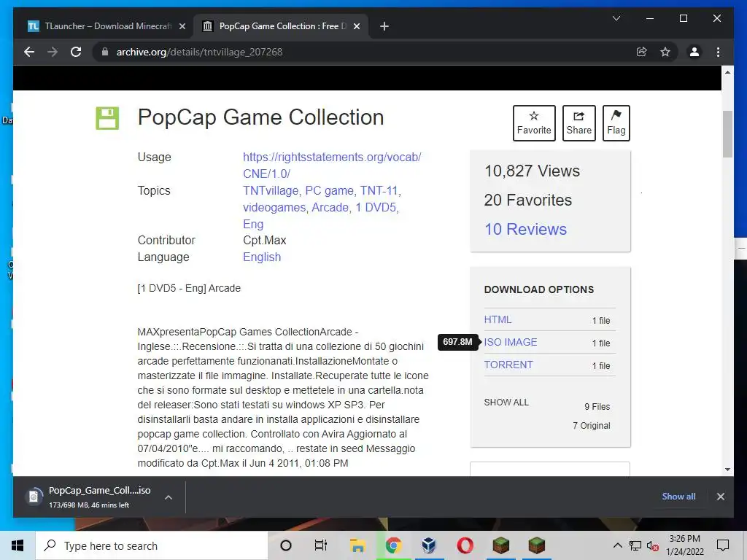This screenshot has width=747, height=560.
Task: Click the Cpt.Max contributor name
Action: coord(264,240)
